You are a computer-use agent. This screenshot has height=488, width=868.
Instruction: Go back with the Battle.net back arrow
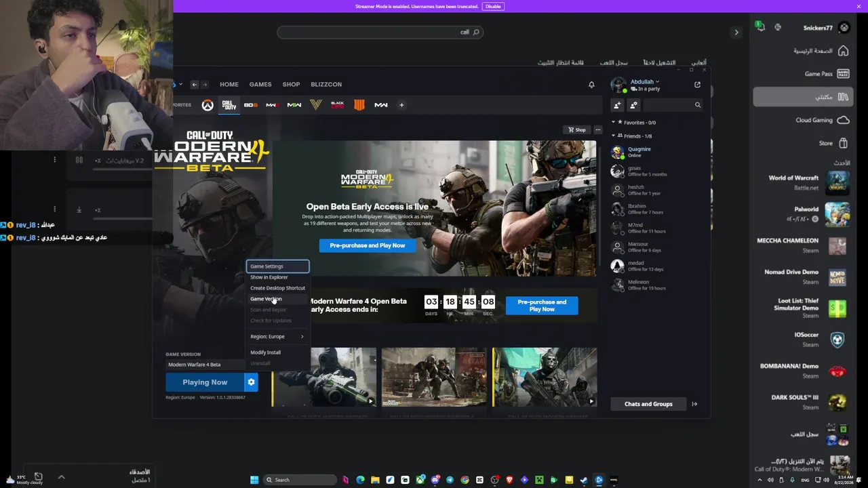194,85
